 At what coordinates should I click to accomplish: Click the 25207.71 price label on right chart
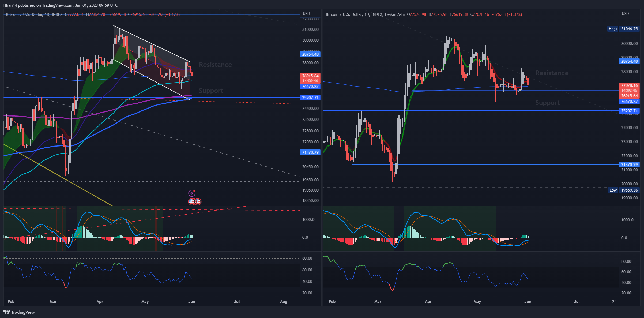629,111
